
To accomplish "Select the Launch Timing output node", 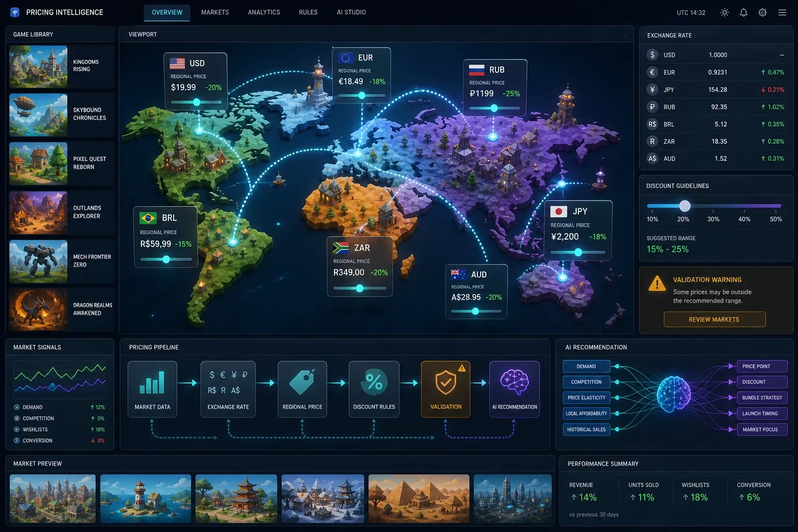I will pos(762,414).
